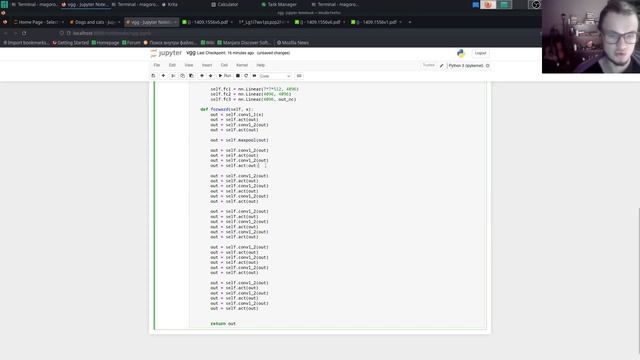This screenshot has height=360, width=640.
Task: Move selected cell up arrow
Action: [202, 76]
